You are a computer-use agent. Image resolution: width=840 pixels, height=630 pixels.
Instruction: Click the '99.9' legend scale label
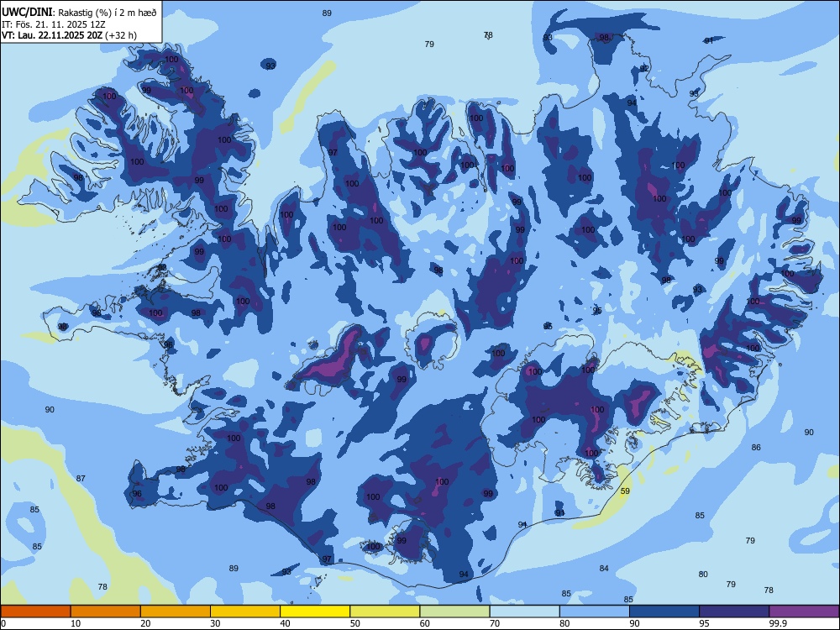point(778,623)
